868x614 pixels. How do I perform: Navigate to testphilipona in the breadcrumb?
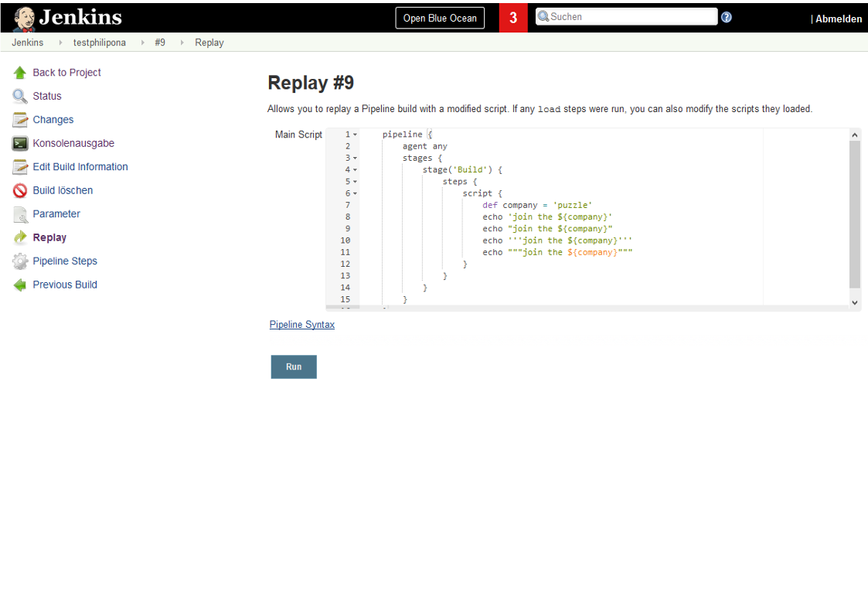[99, 43]
